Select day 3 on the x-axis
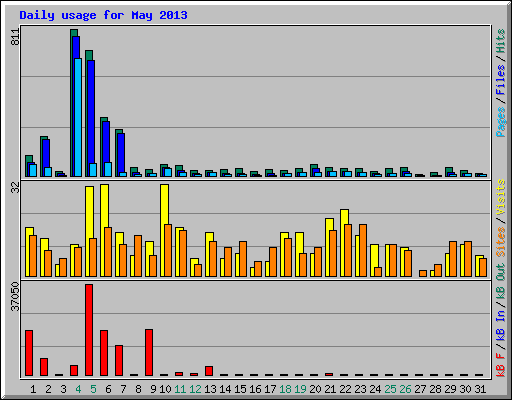512x400 pixels. click(x=63, y=389)
